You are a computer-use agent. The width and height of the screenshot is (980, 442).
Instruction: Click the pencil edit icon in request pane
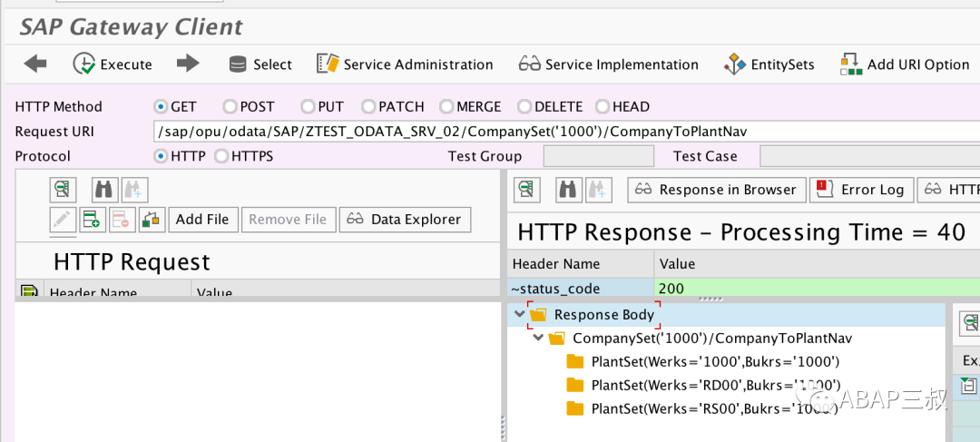(x=63, y=220)
